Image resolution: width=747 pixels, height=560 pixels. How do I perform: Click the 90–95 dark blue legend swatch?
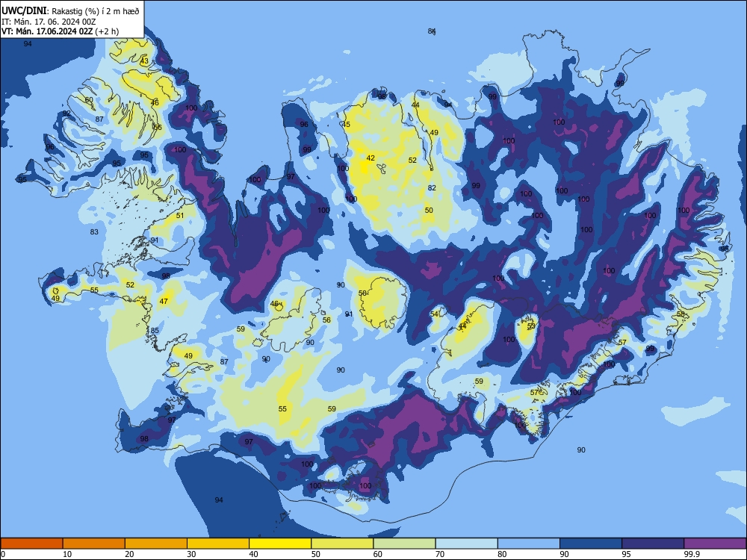[x=591, y=544]
